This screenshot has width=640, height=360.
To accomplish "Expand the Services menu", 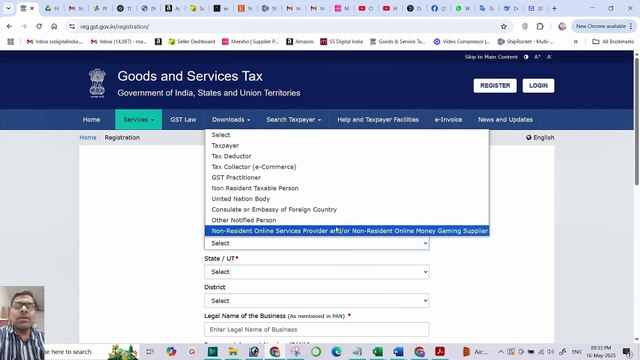I will (138, 120).
